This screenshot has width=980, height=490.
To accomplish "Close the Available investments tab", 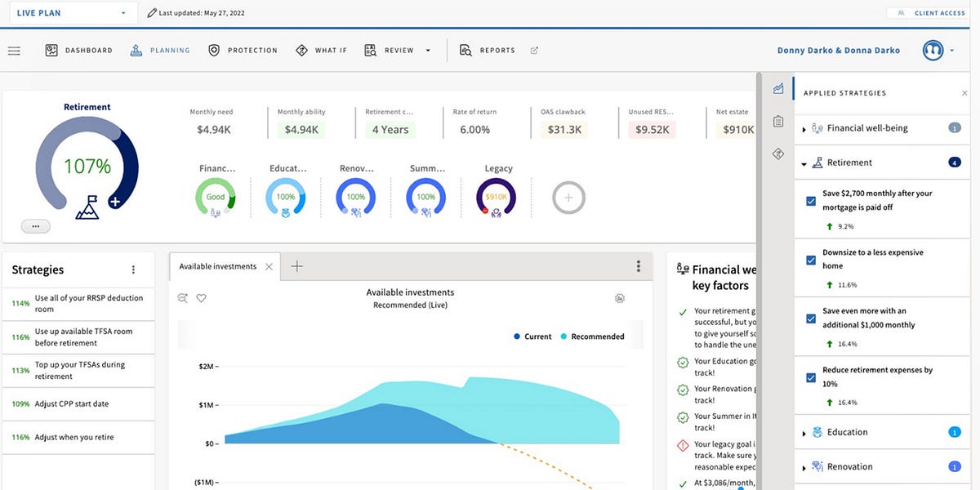I will tap(269, 266).
